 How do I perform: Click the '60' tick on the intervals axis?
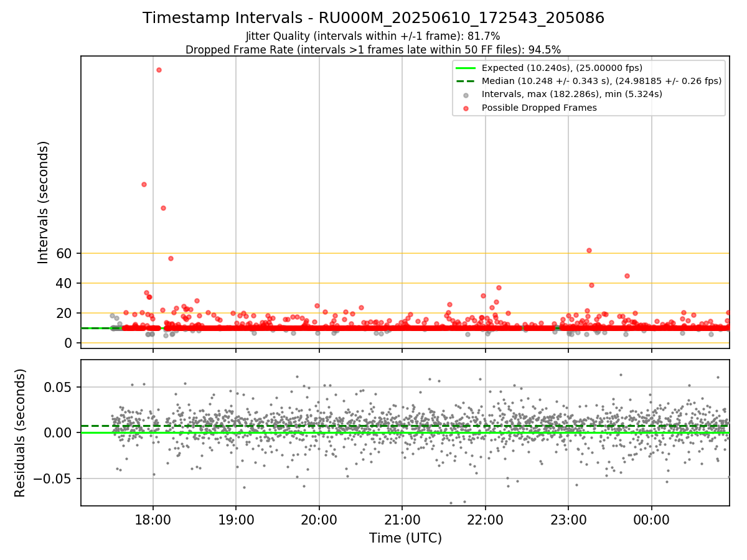(65, 253)
